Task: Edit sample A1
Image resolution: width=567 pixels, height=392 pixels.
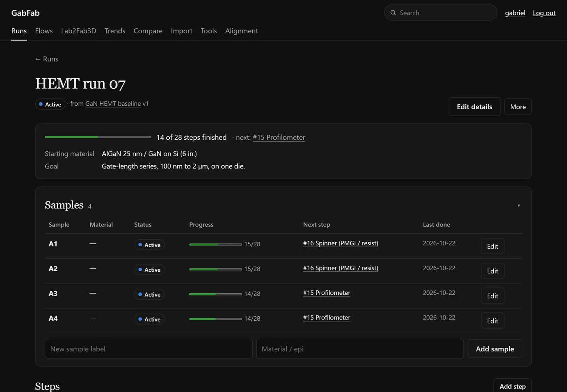Action: (492, 246)
